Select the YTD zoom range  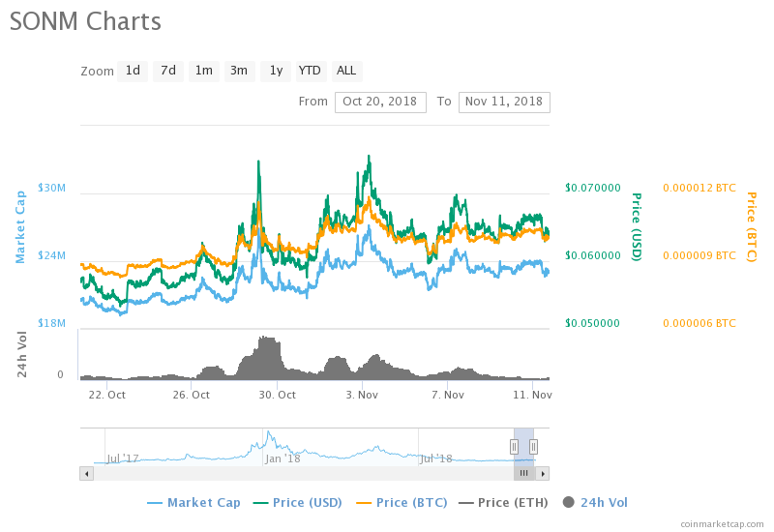pyautogui.click(x=310, y=71)
